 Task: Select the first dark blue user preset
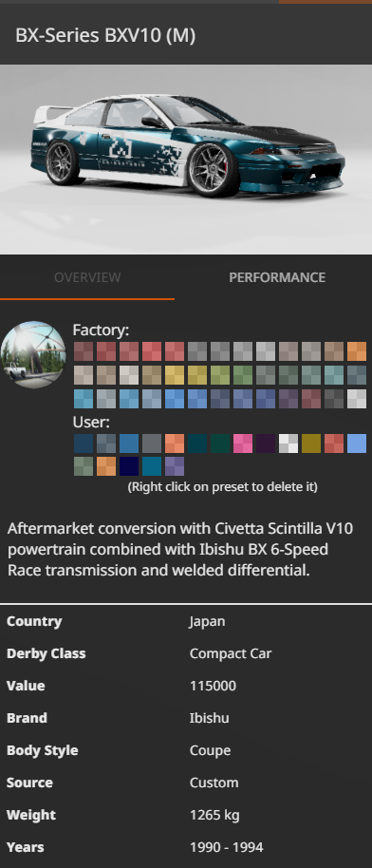(84, 443)
